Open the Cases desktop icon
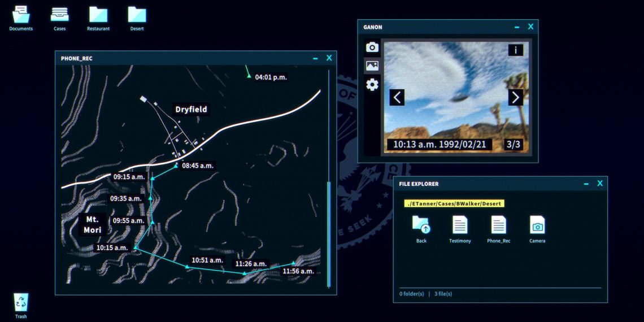The height and width of the screenshot is (322, 644). coord(59,15)
